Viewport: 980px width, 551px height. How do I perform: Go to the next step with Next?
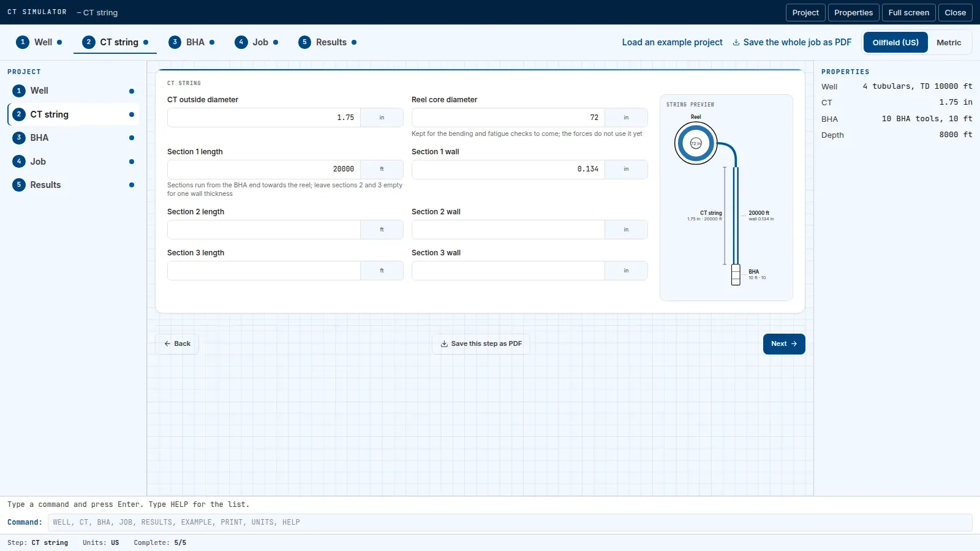click(784, 344)
